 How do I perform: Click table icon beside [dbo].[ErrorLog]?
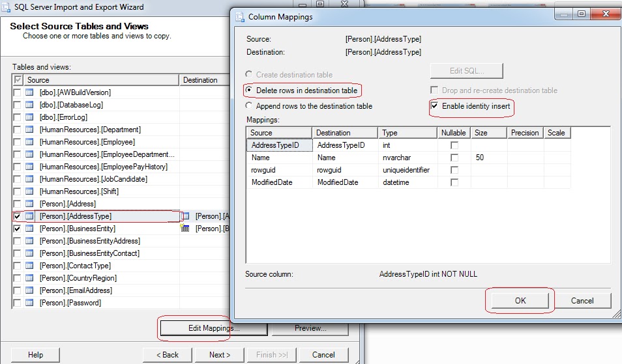click(29, 117)
